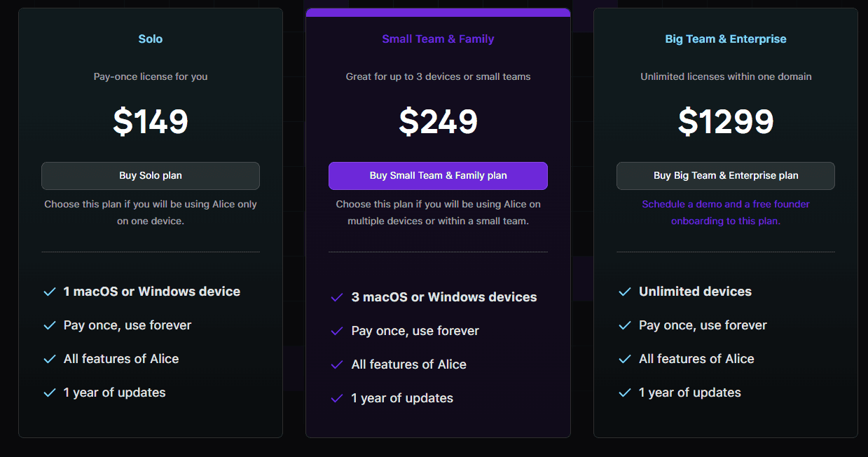Click the Big Team & Enterprise heading
Viewport: 868px width, 457px height.
pos(725,39)
